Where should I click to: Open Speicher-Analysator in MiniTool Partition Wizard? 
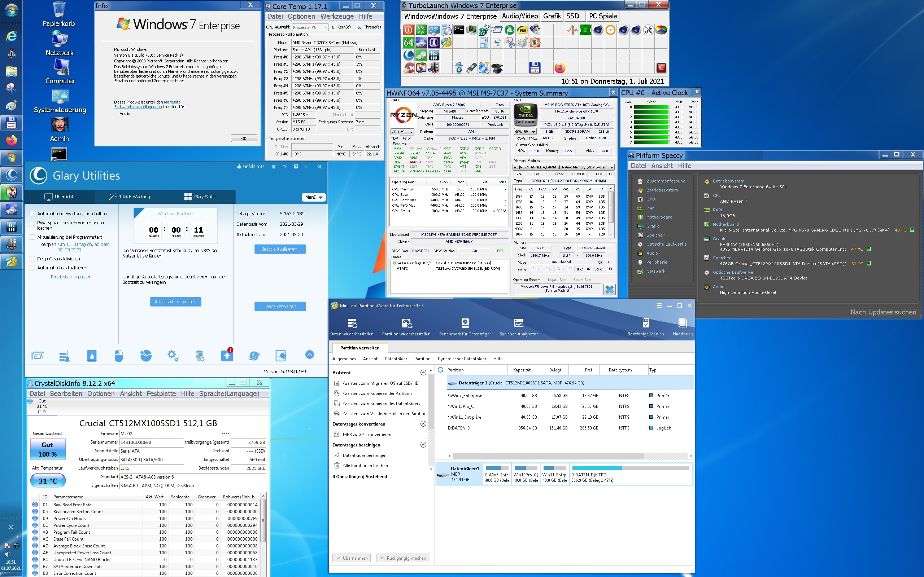[518, 327]
